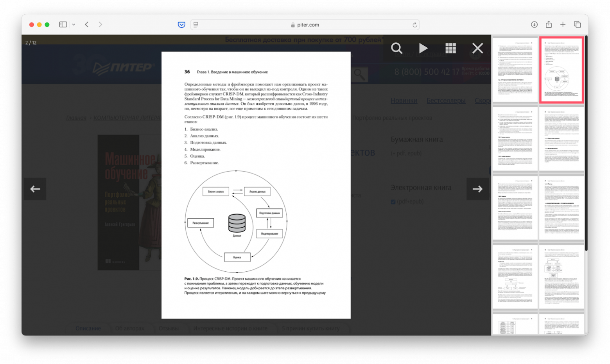This screenshot has width=610, height=364.
Task: Click the figure caption "Рис. 1.9."
Action: click(x=191, y=279)
